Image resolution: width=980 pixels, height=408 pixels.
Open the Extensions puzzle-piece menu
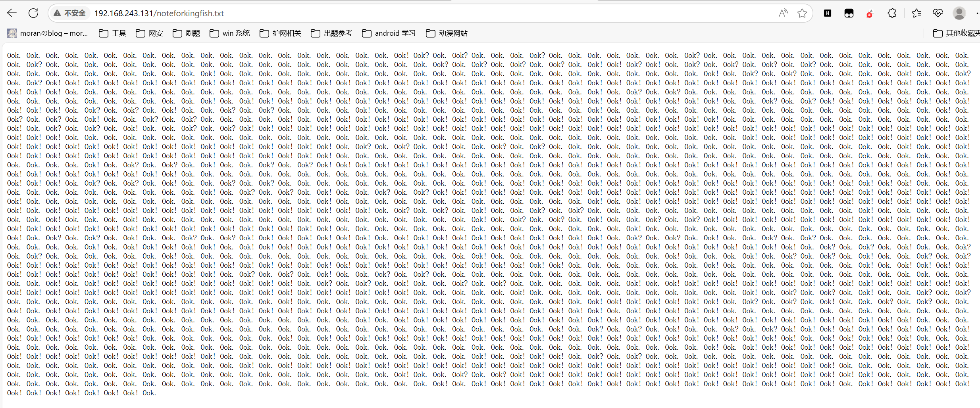[892, 13]
